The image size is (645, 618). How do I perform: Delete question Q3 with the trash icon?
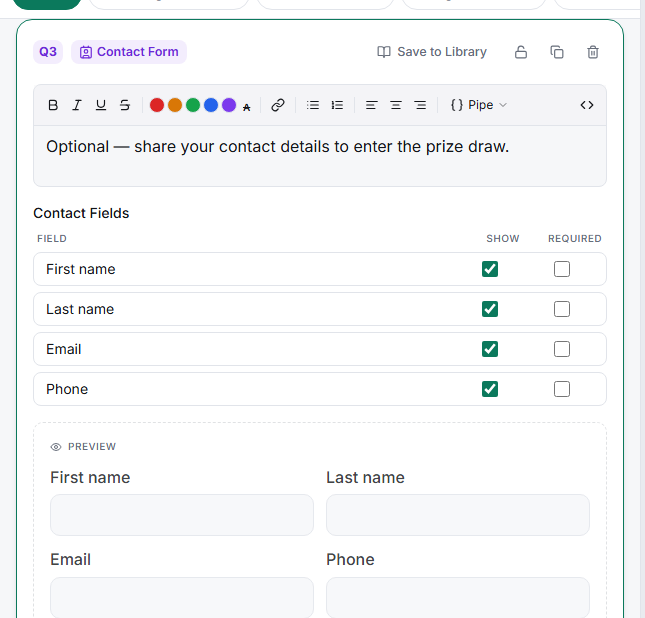point(593,52)
